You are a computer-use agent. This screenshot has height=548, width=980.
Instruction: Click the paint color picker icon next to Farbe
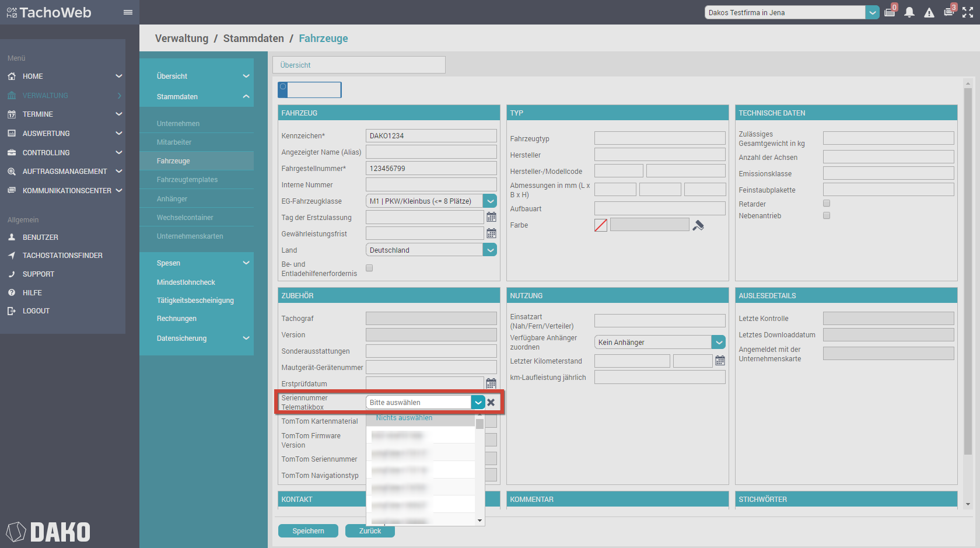point(698,225)
